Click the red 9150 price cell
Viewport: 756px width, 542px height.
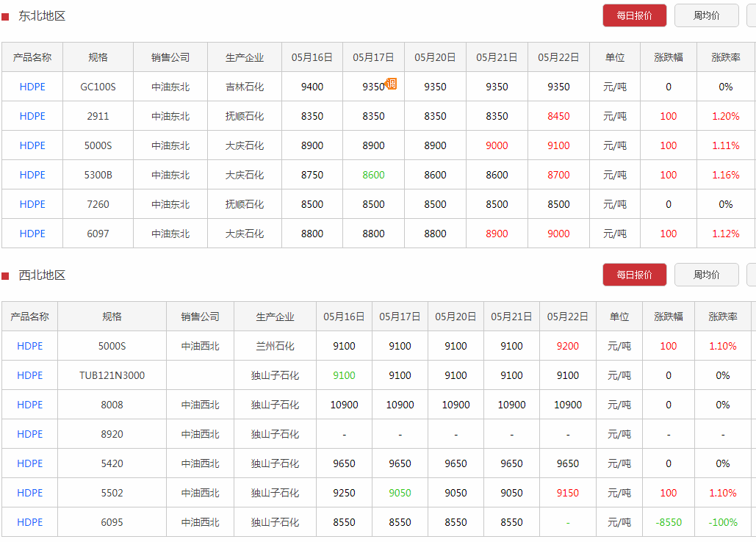568,493
